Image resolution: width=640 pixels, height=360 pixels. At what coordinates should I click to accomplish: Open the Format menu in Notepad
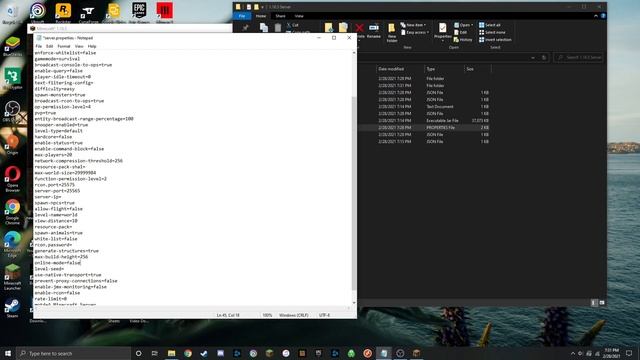[x=64, y=46]
